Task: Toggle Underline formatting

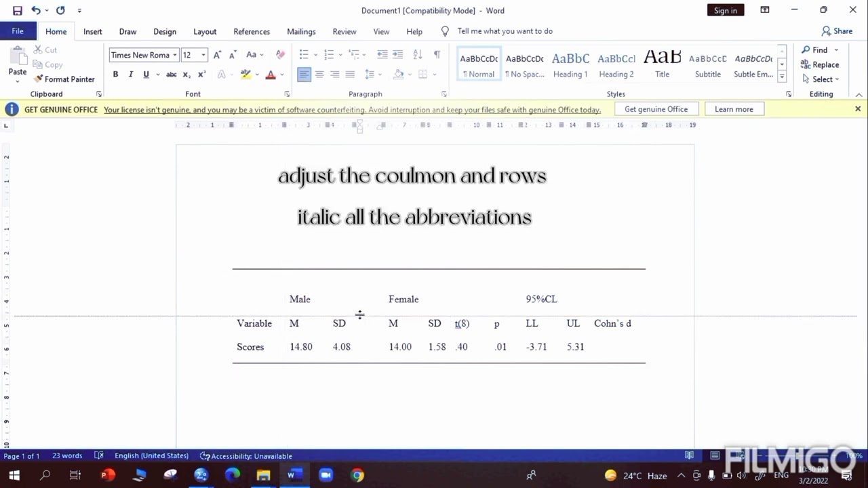Action: coord(146,74)
